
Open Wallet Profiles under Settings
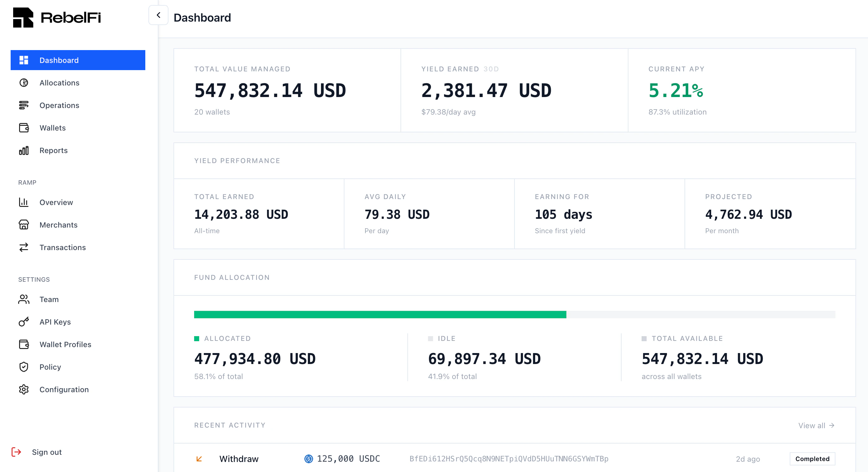tap(65, 345)
